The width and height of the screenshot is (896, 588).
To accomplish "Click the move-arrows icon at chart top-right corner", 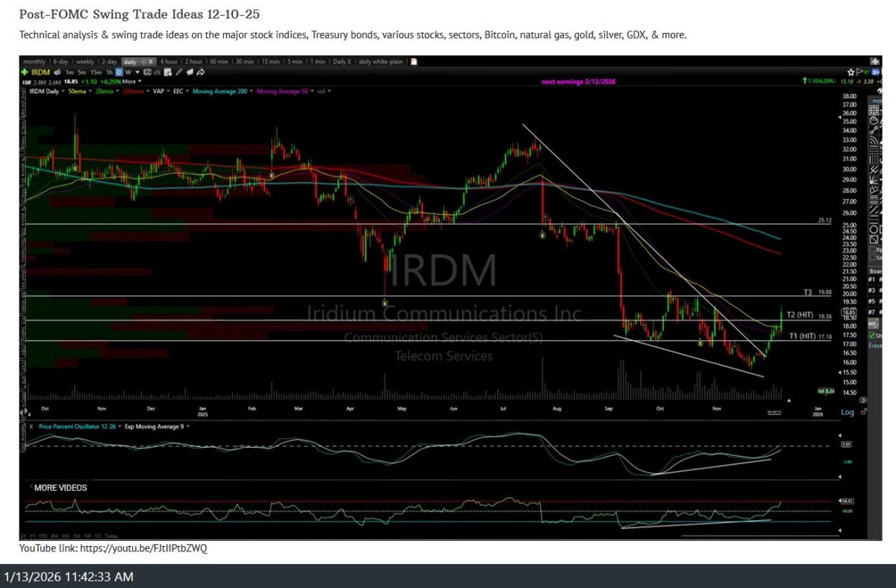I will pyautogui.click(x=874, y=61).
